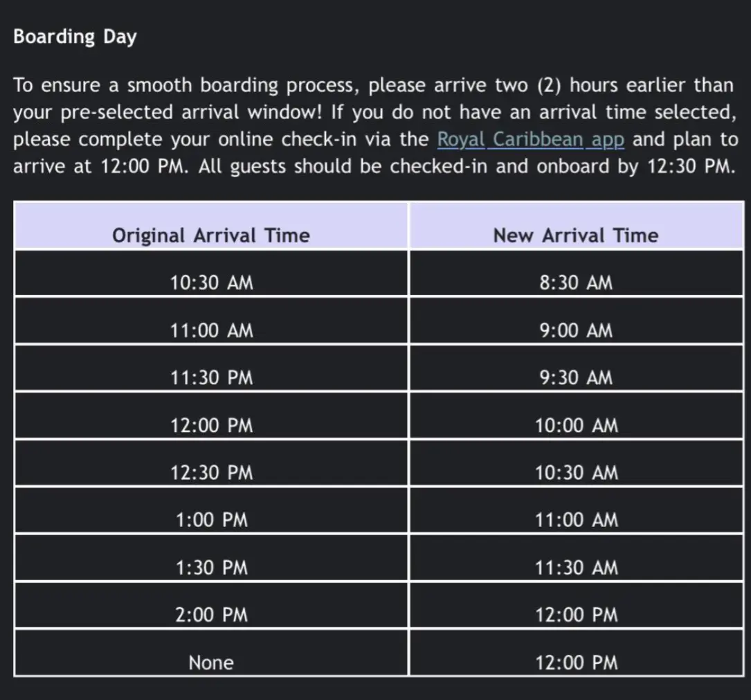Image resolution: width=751 pixels, height=700 pixels.
Task: Click the 11:00 AM original arrival cell
Action: pos(211,331)
